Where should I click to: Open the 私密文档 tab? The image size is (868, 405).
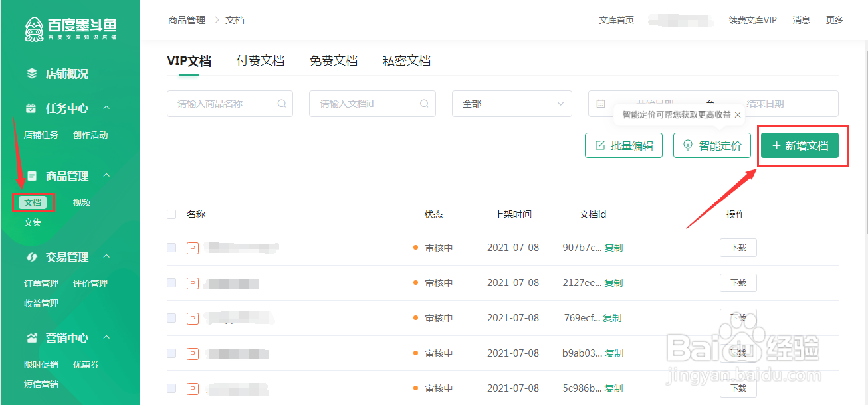pyautogui.click(x=406, y=60)
